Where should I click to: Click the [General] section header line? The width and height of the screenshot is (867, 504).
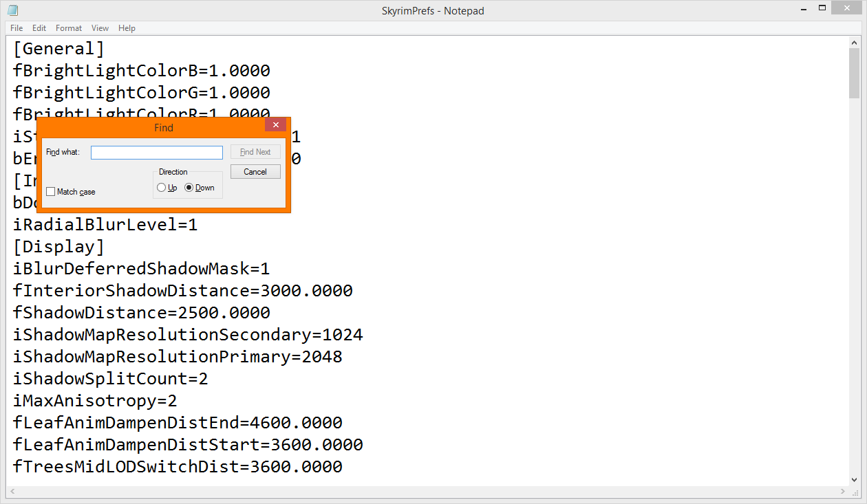coord(58,49)
